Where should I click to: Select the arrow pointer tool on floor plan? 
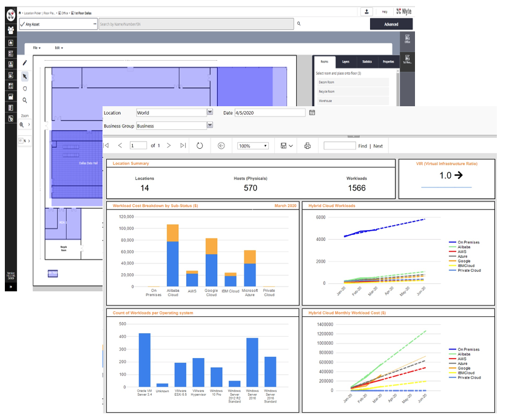point(25,76)
